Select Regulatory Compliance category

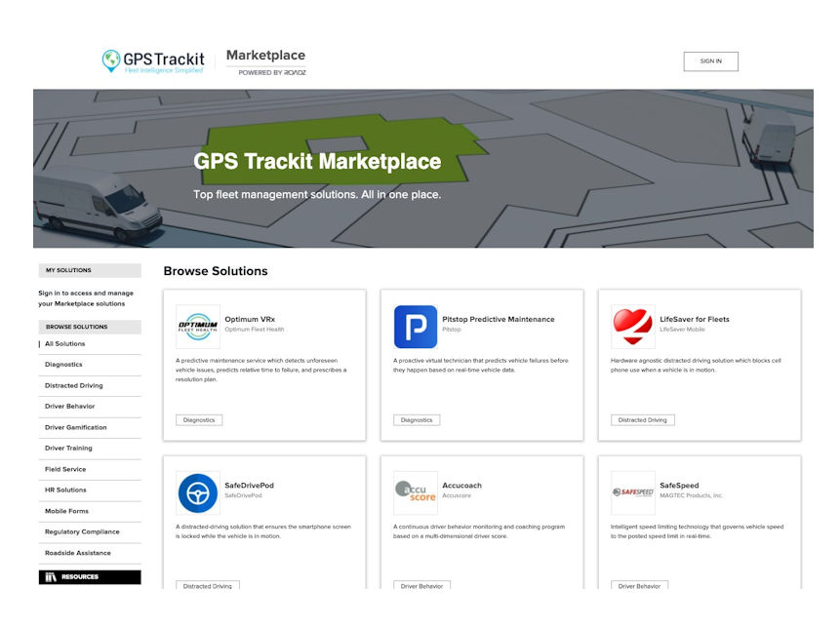coord(82,531)
